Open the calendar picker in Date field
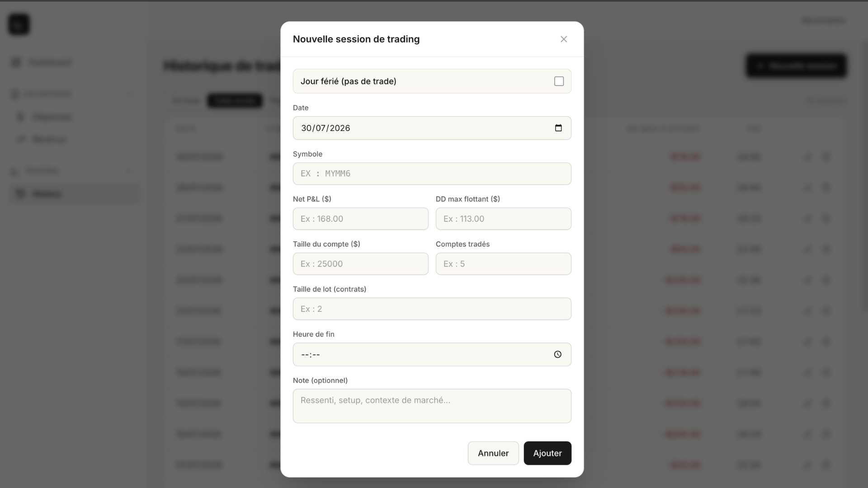The image size is (868, 488). [558, 128]
